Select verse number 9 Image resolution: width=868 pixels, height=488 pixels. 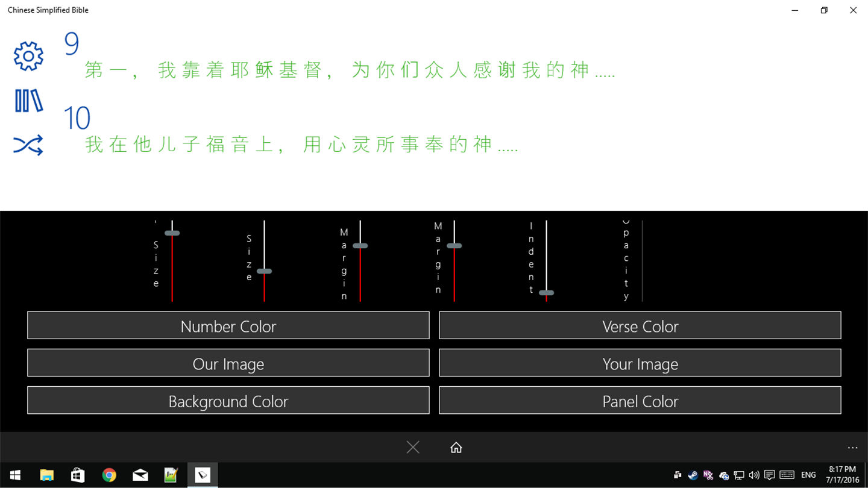(x=72, y=44)
